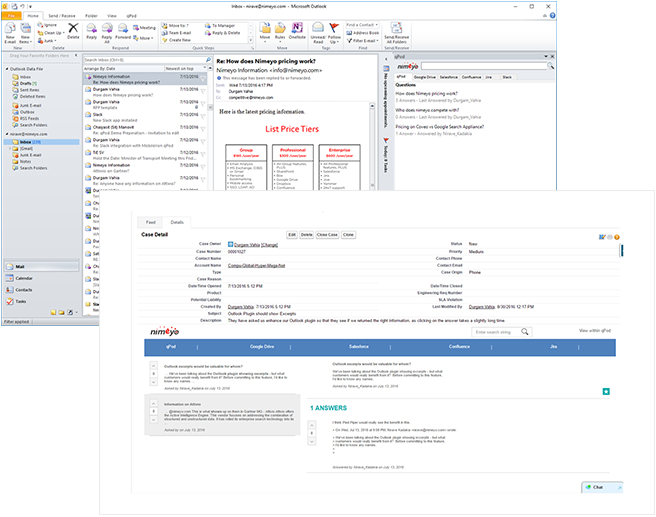Expand the Quick Steps gallery arrow
The width and height of the screenshot is (656, 517).
tap(251, 40)
